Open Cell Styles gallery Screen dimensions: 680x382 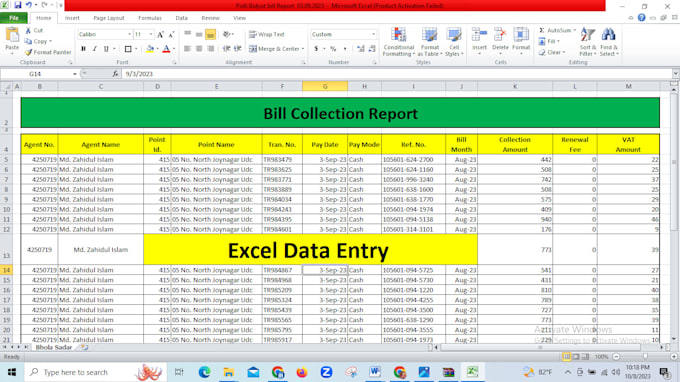454,42
